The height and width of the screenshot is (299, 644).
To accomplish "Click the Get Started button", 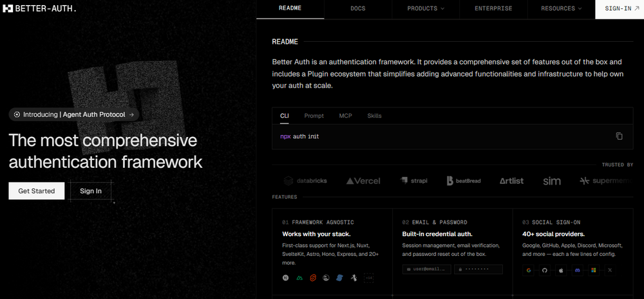I will pos(37,191).
